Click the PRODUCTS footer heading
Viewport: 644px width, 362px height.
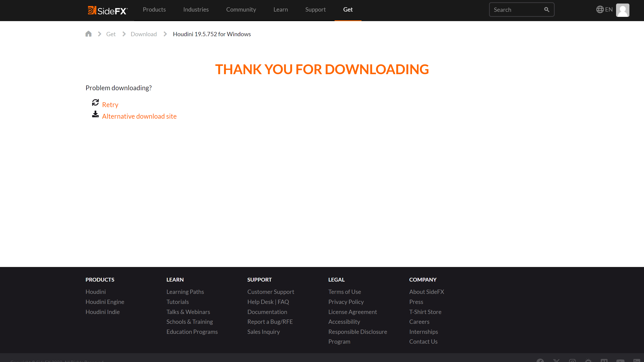tap(100, 280)
